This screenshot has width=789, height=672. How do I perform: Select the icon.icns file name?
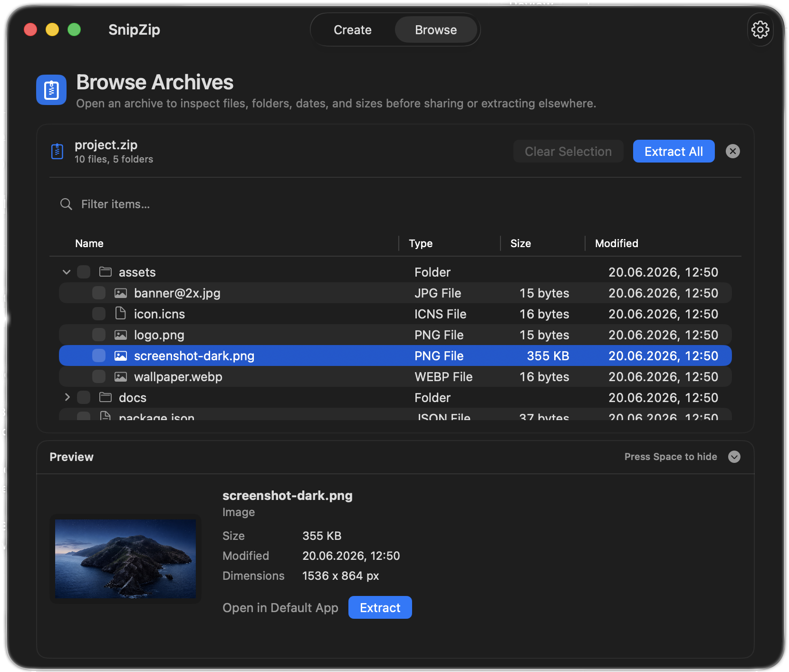pos(159,314)
